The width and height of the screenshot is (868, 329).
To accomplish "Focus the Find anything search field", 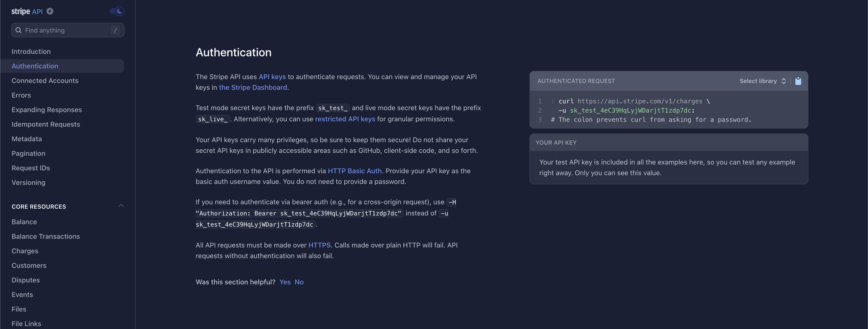I will pyautogui.click(x=68, y=30).
